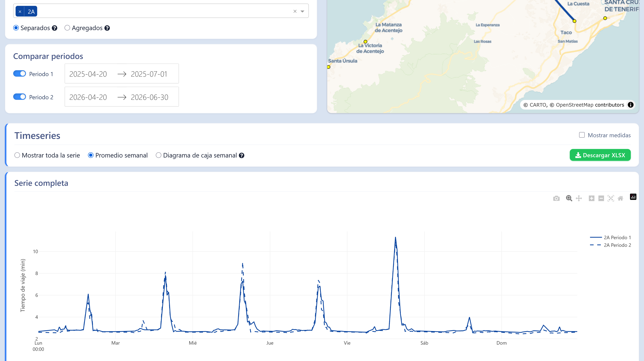The width and height of the screenshot is (644, 361).
Task: Click yellow marker near La Victoria de Acentejo
Action: (x=366, y=41)
